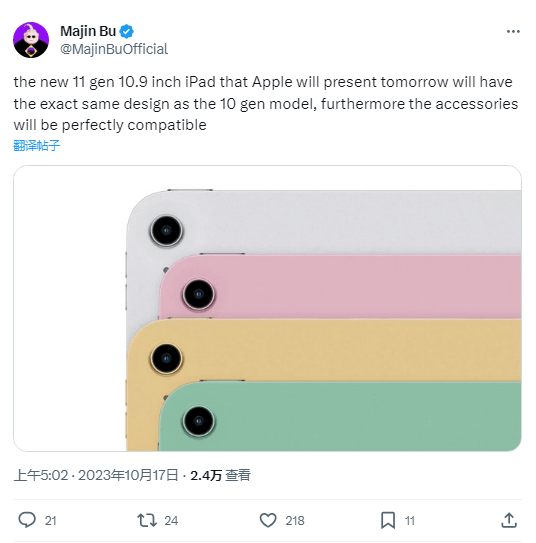Click the reply count 21
Screen dimensions: 536x543
51,520
